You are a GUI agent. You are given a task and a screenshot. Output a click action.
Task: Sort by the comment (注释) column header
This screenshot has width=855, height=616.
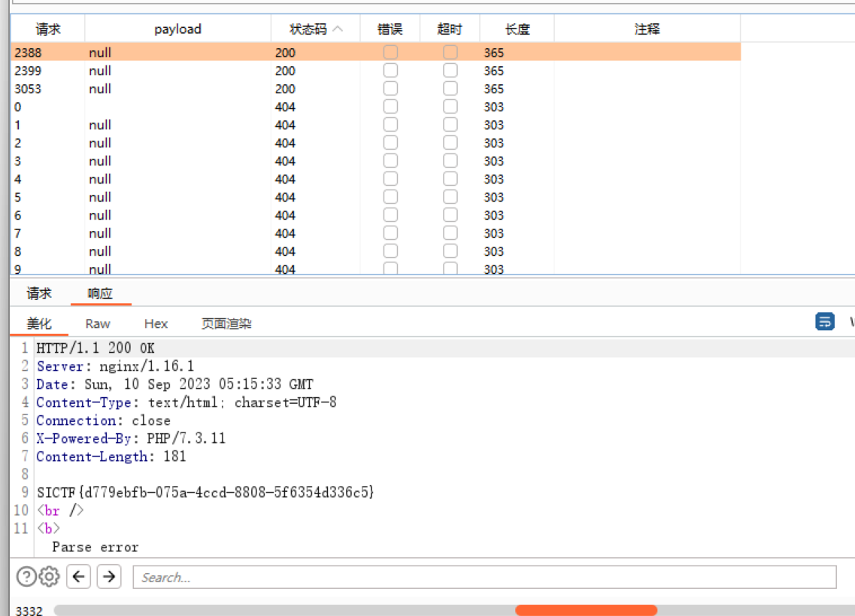(647, 29)
